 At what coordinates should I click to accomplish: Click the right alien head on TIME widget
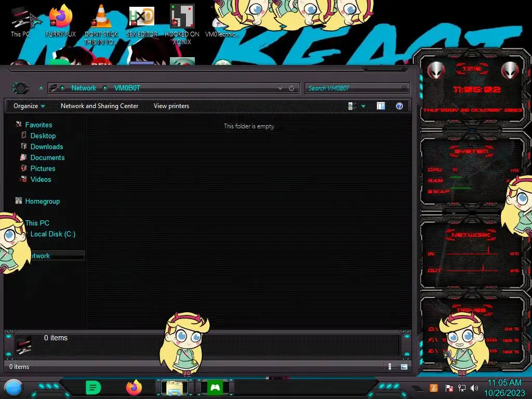(510, 71)
